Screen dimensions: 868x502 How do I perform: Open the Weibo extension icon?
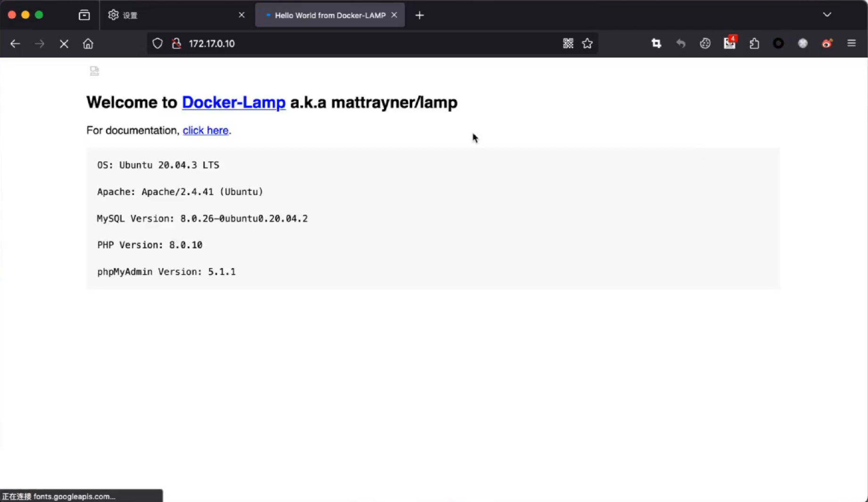[827, 43]
